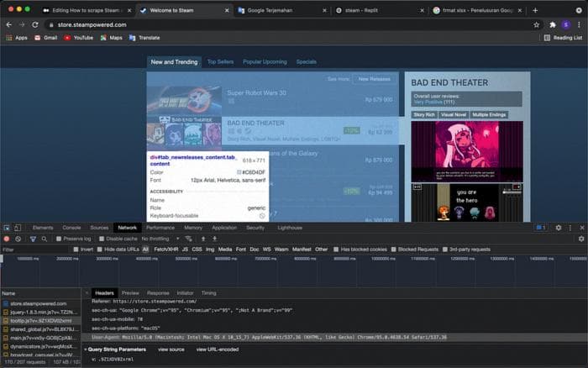Check the Blocked Requests checkbox
This screenshot has width=588, height=368.
pyautogui.click(x=393, y=250)
